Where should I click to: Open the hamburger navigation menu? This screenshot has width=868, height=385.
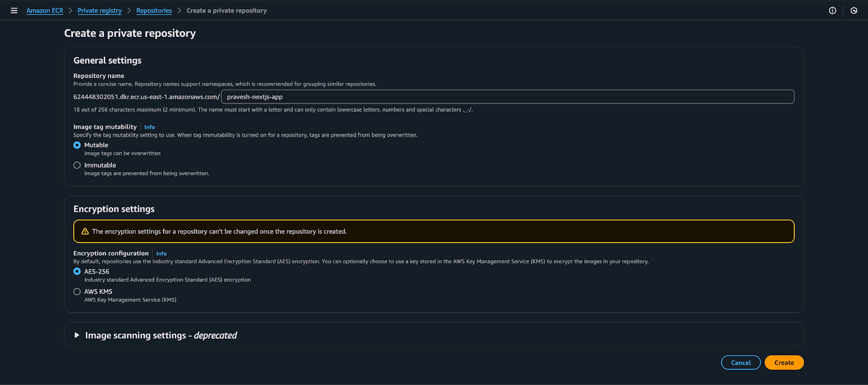coord(14,10)
